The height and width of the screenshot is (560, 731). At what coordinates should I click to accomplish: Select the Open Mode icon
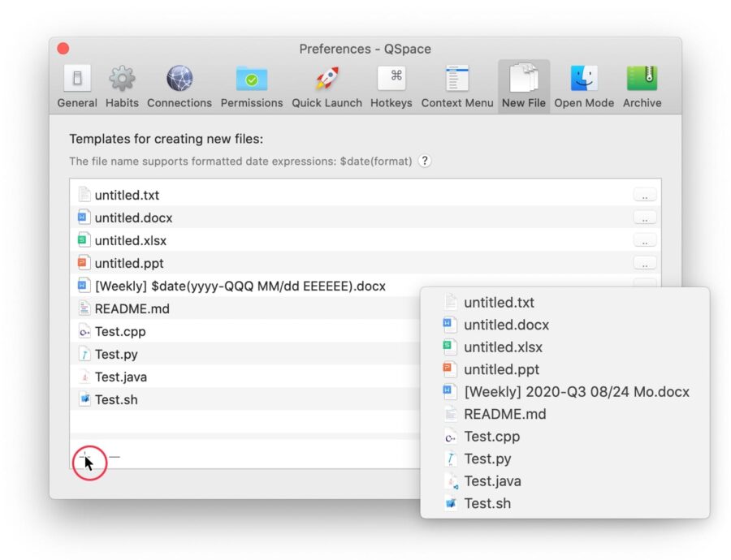click(583, 79)
